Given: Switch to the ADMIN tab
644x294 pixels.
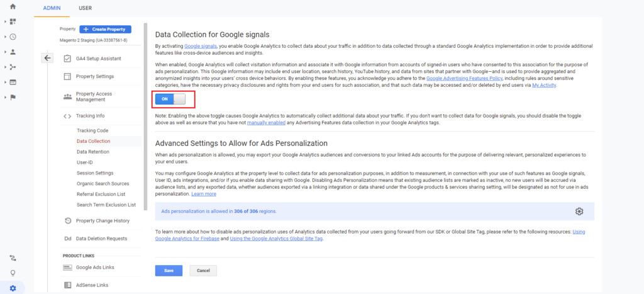Looking at the screenshot, I should point(52,8).
